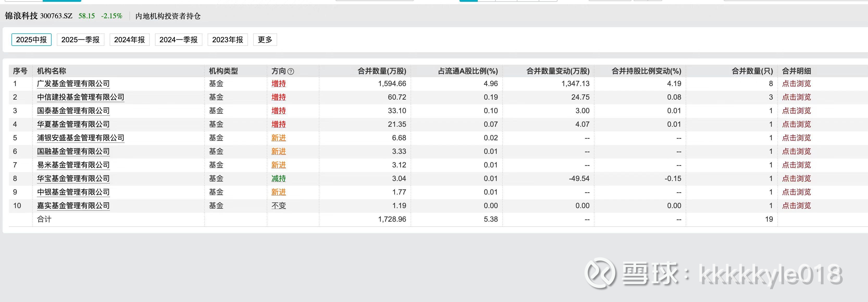Click 点击浏览 for 国融基金 row
This screenshot has width=868, height=302.
click(796, 152)
